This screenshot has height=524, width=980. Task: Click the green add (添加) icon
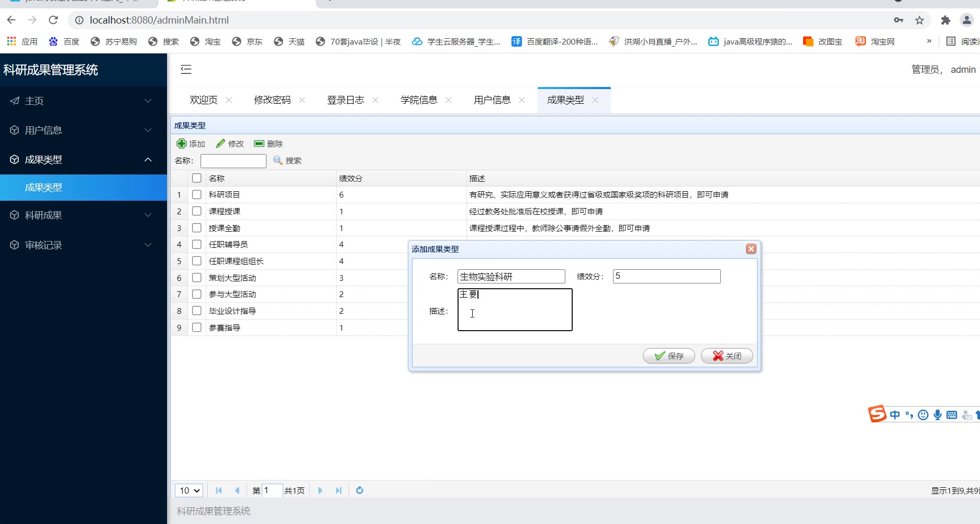click(182, 144)
